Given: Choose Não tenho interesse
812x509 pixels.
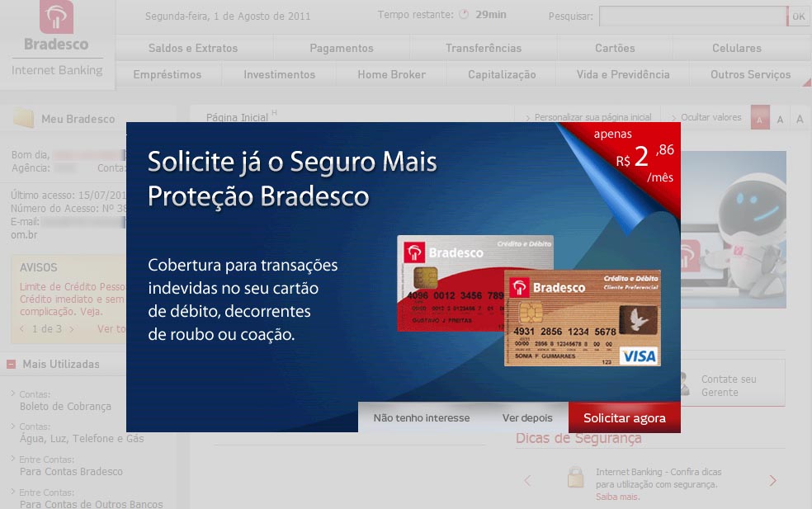Looking at the screenshot, I should (x=421, y=418).
